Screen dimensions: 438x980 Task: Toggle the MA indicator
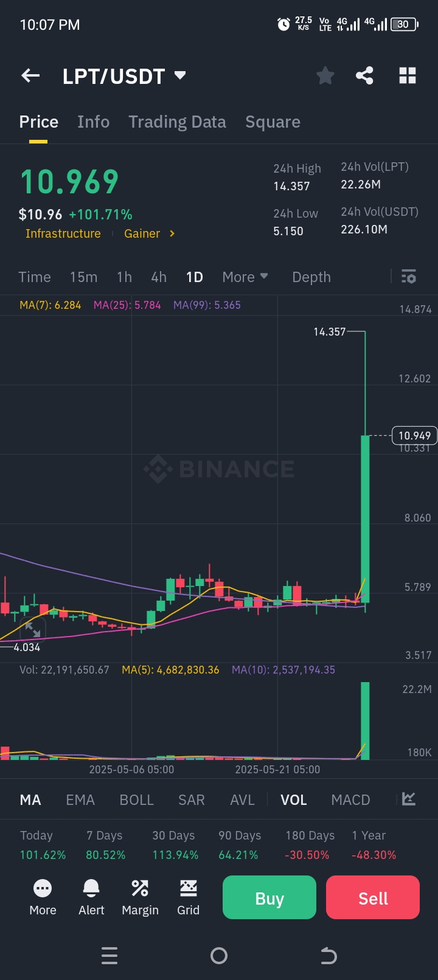point(30,799)
